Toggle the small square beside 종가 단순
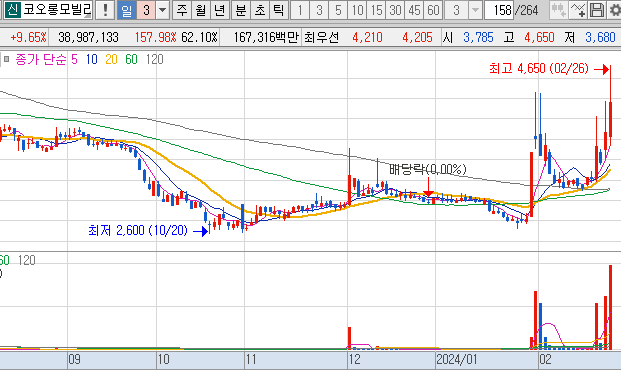 click(6, 59)
